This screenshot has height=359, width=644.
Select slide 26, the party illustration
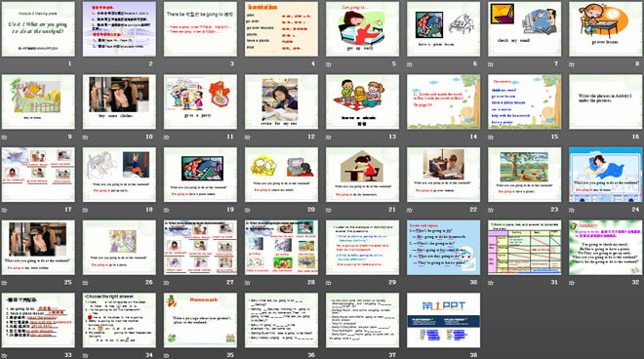pos(119,247)
